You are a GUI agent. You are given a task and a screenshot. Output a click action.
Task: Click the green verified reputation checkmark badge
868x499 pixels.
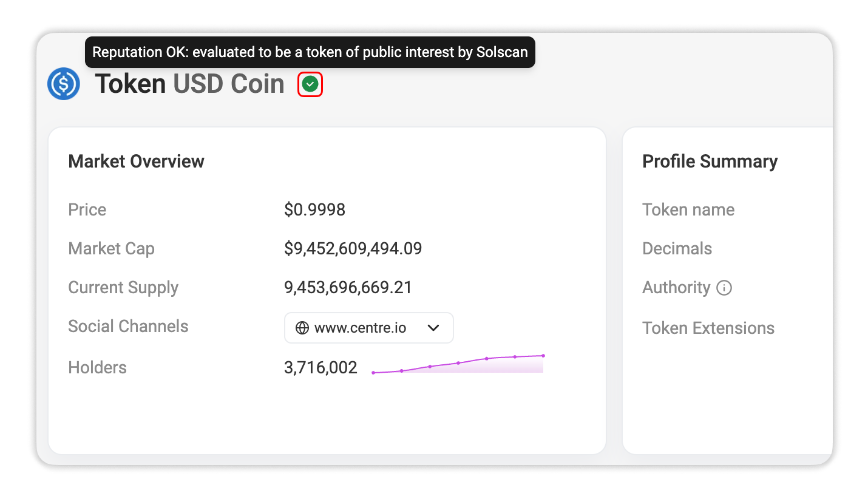(x=310, y=84)
